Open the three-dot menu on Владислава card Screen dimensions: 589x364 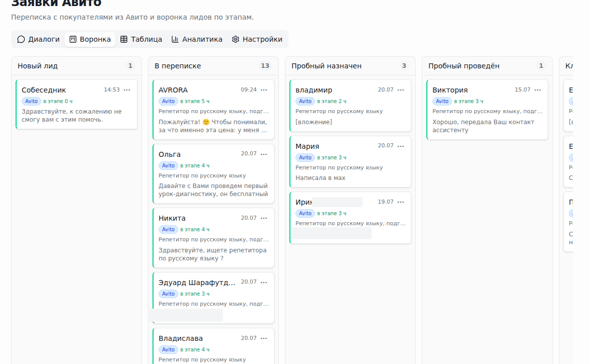(264, 338)
